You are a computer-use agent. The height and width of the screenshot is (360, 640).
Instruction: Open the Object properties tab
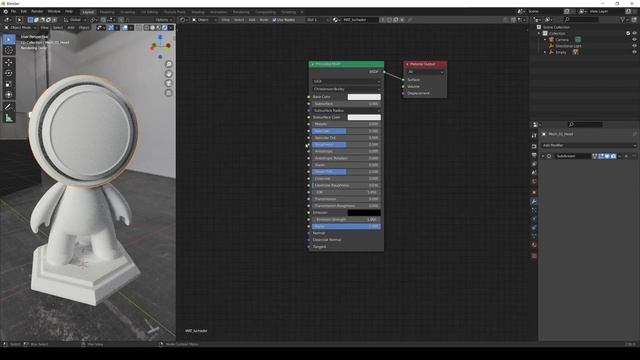point(534,192)
